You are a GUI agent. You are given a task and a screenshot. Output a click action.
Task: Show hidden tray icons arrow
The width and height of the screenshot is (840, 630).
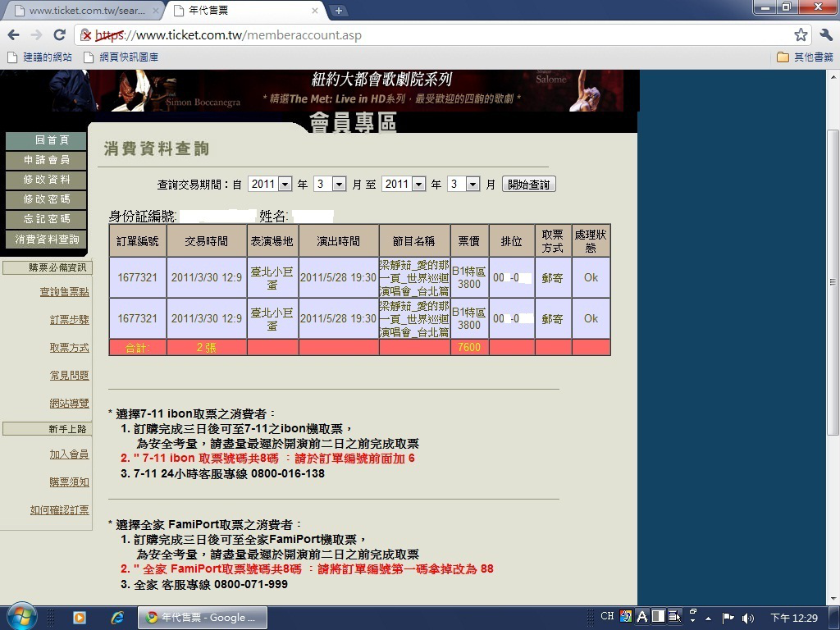coord(708,619)
